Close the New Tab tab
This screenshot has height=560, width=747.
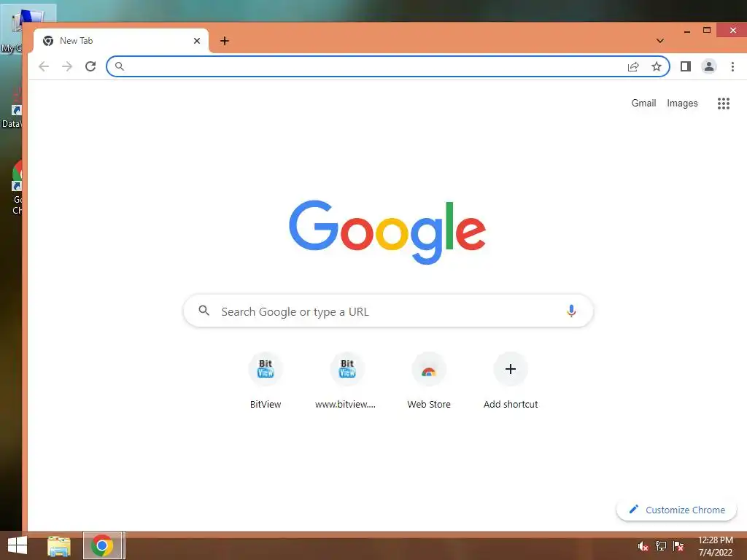pos(197,41)
